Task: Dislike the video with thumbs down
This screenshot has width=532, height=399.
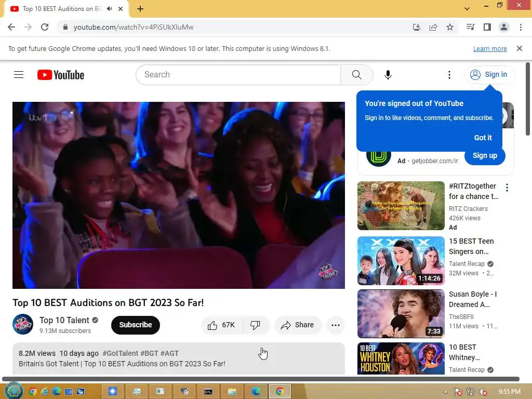Action: (256, 325)
